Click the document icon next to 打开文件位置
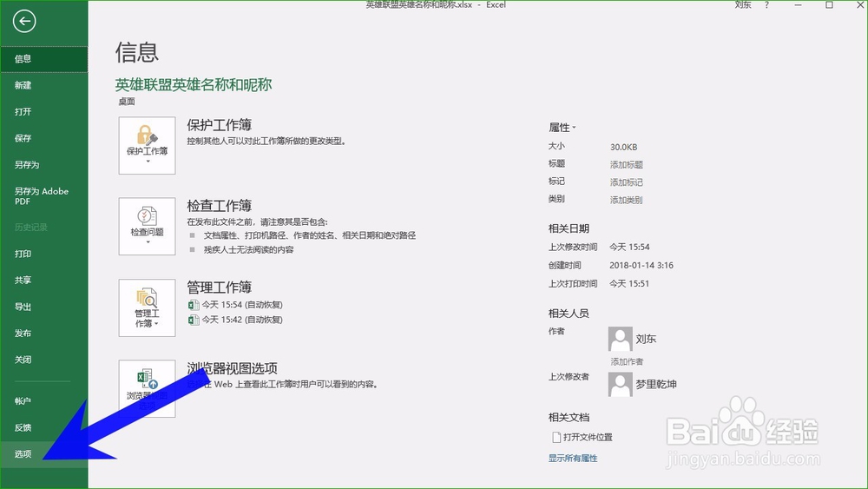This screenshot has height=489, width=868. tap(556, 438)
